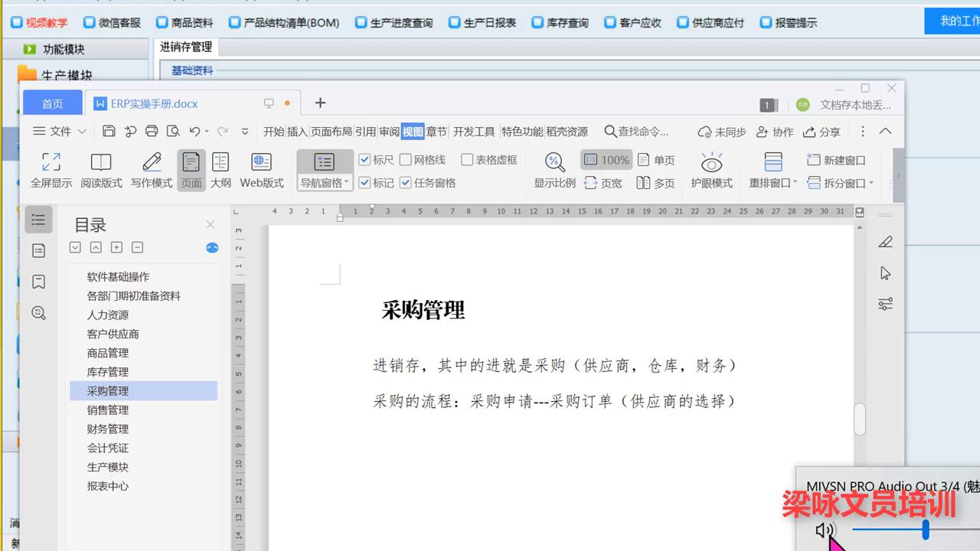
Task: Uncheck the 标尺 ruler option
Action: coord(365,159)
